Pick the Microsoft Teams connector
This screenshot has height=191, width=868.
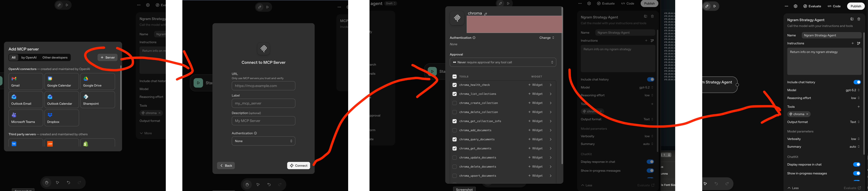pos(26,118)
